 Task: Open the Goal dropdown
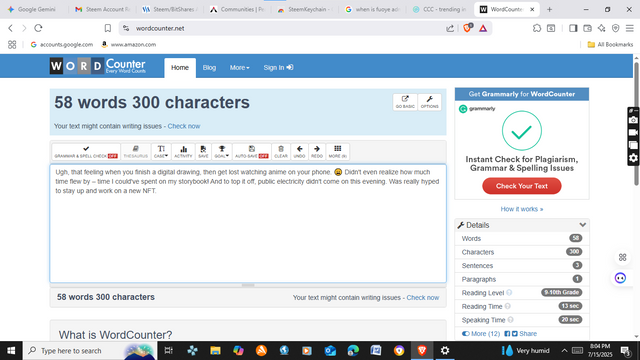[222, 151]
